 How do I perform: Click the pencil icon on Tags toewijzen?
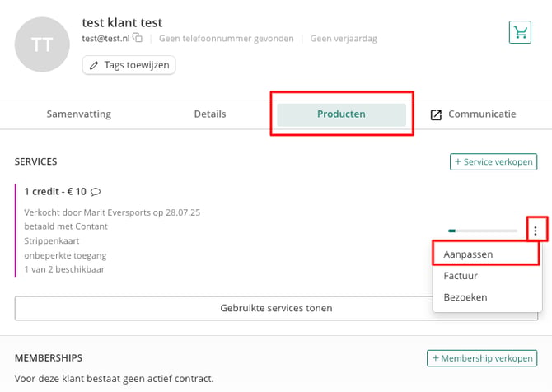point(94,65)
